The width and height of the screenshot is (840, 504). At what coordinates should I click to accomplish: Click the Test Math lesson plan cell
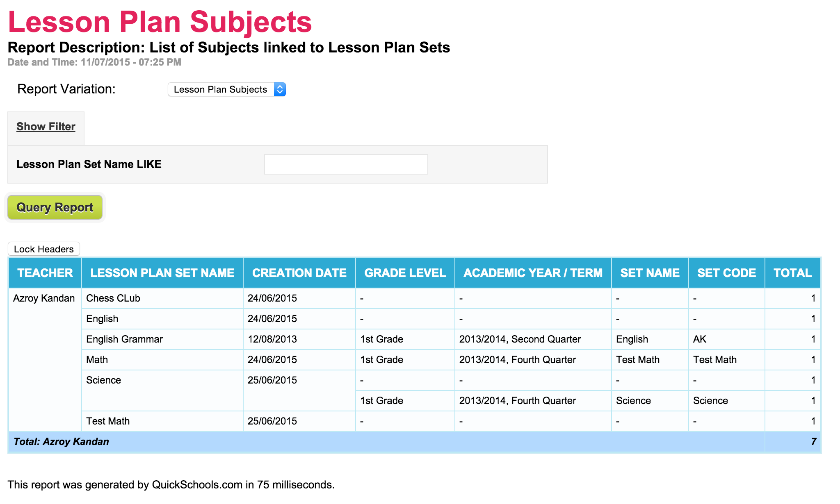coord(108,421)
